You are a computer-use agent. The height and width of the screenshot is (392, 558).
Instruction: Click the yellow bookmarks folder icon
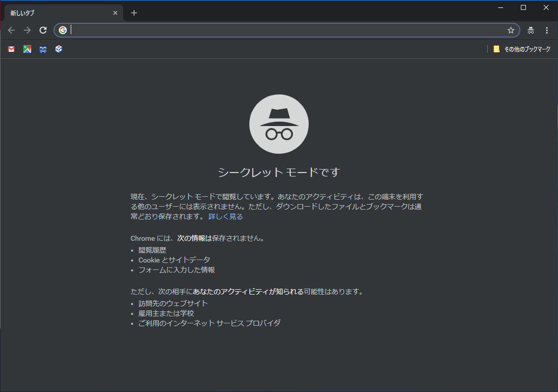coord(496,49)
